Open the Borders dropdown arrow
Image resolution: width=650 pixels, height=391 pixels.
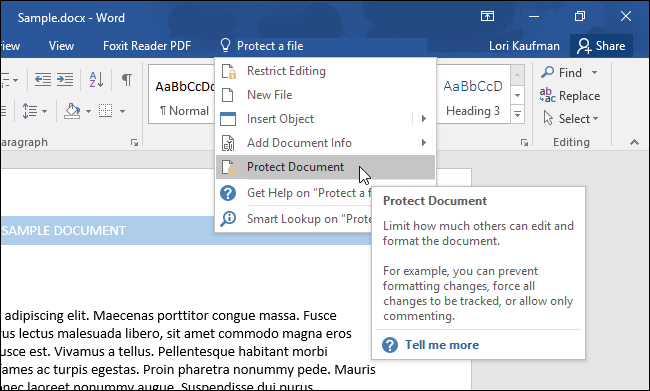[122, 111]
